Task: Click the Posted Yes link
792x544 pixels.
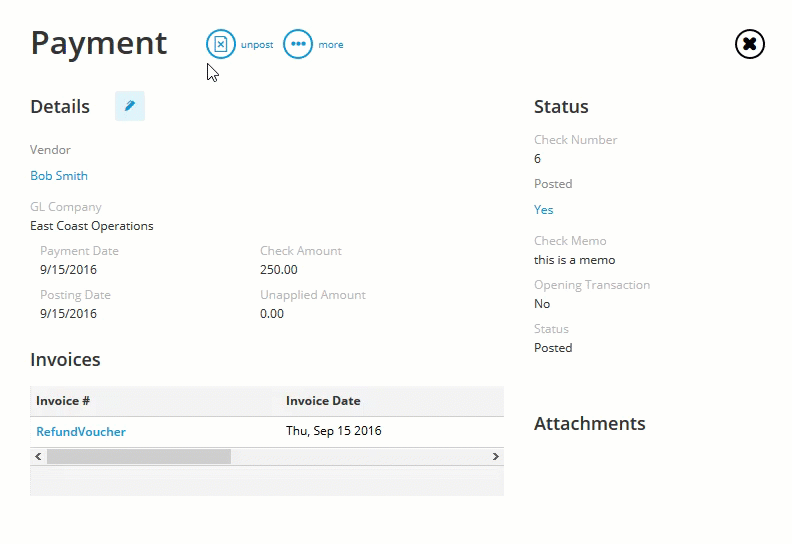Action: [543, 210]
